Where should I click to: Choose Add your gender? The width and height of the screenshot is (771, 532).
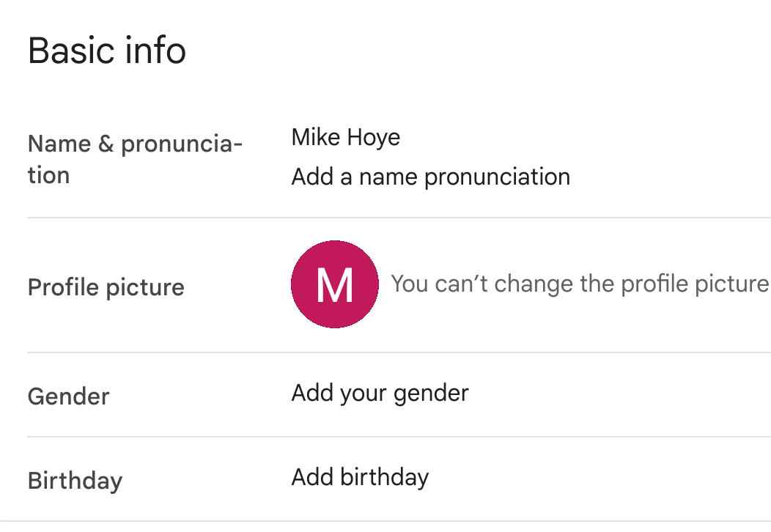(380, 393)
